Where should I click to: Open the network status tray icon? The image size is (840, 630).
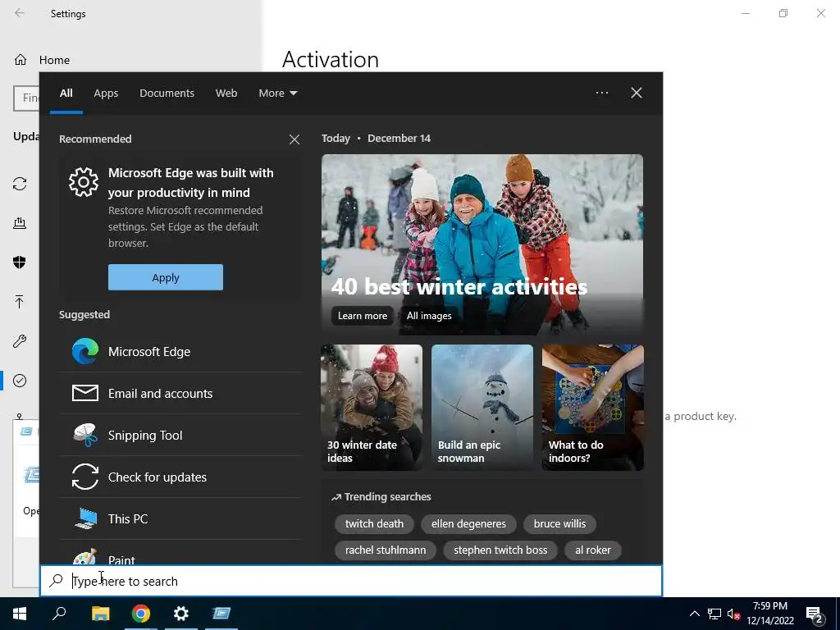pyautogui.click(x=714, y=614)
